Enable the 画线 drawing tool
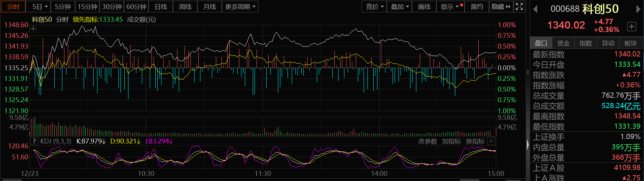Image resolution: width=644 pixels, height=181 pixels. coord(424,7)
